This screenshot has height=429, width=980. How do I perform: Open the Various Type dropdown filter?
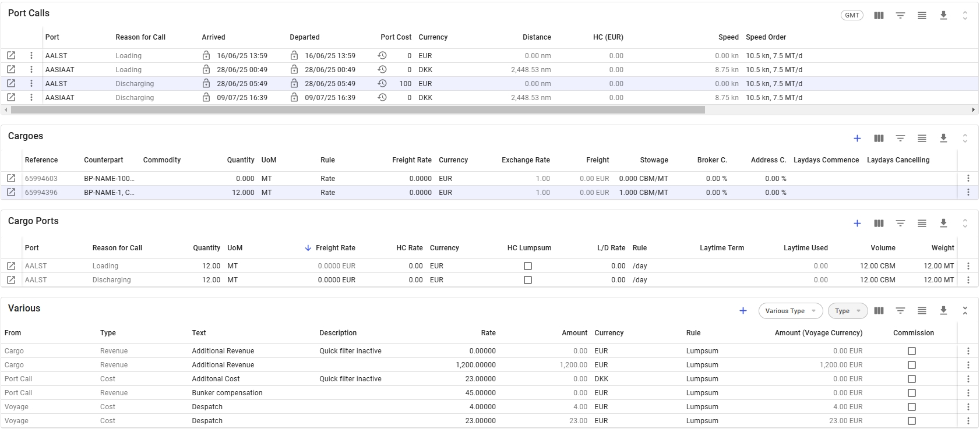coord(790,311)
